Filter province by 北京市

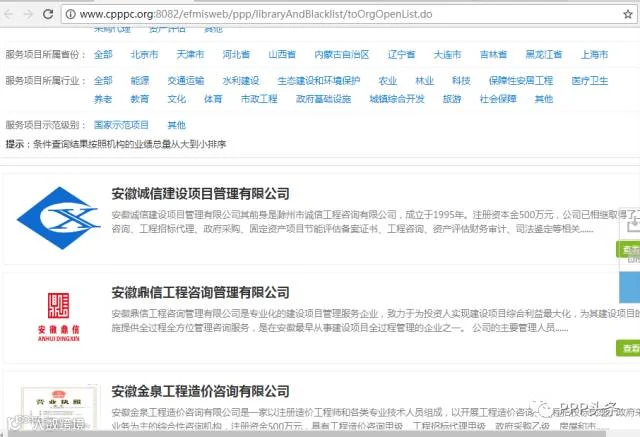coord(144,54)
